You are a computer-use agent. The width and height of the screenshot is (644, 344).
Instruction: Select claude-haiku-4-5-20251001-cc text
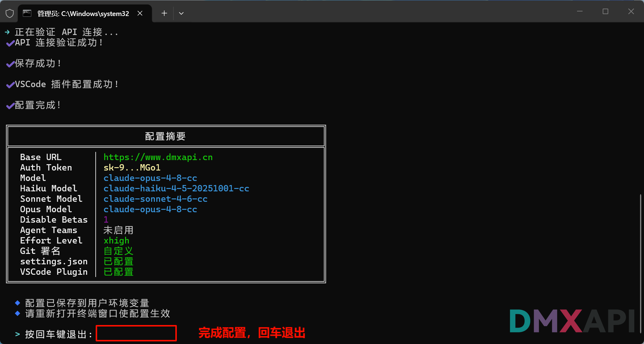tap(176, 188)
